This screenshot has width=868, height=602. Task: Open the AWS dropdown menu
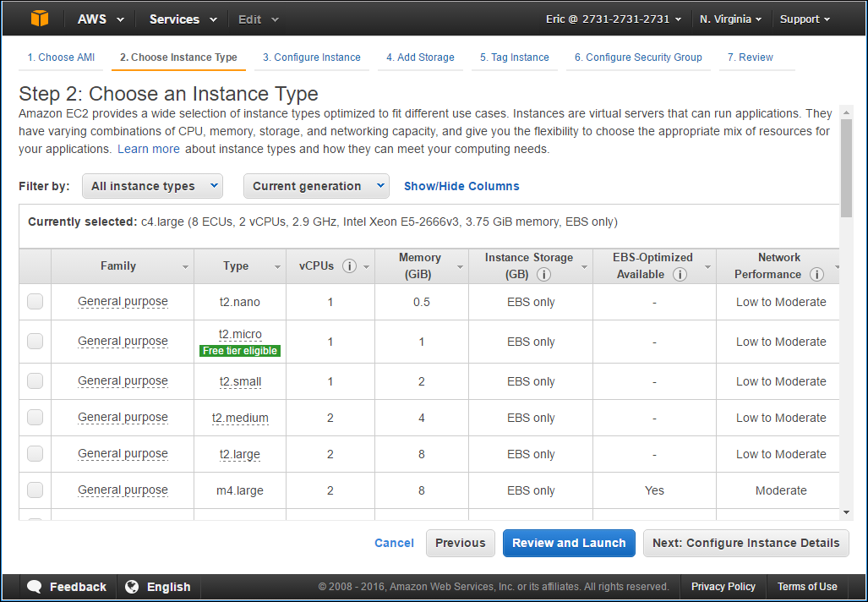coord(101,19)
